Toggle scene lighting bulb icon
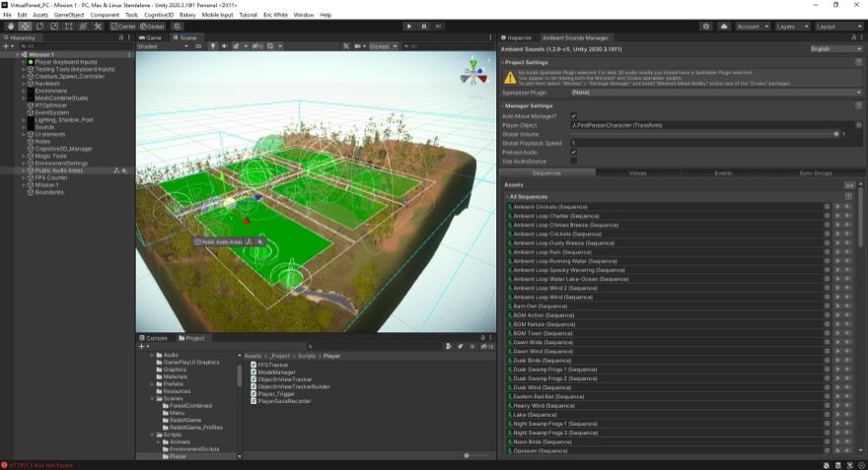The image size is (868, 470). [x=213, y=46]
